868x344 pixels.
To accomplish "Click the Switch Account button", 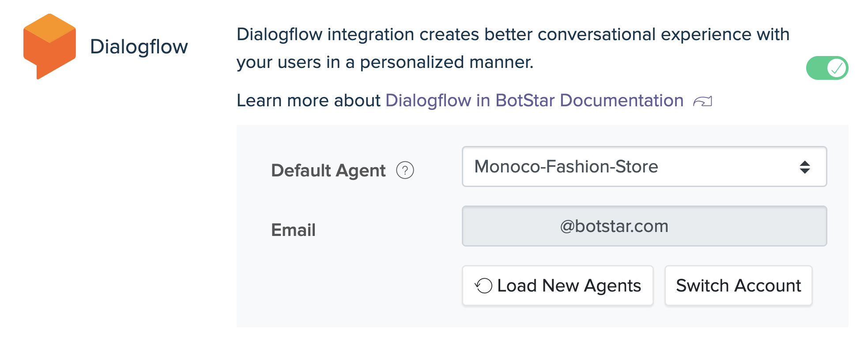I will (x=738, y=286).
